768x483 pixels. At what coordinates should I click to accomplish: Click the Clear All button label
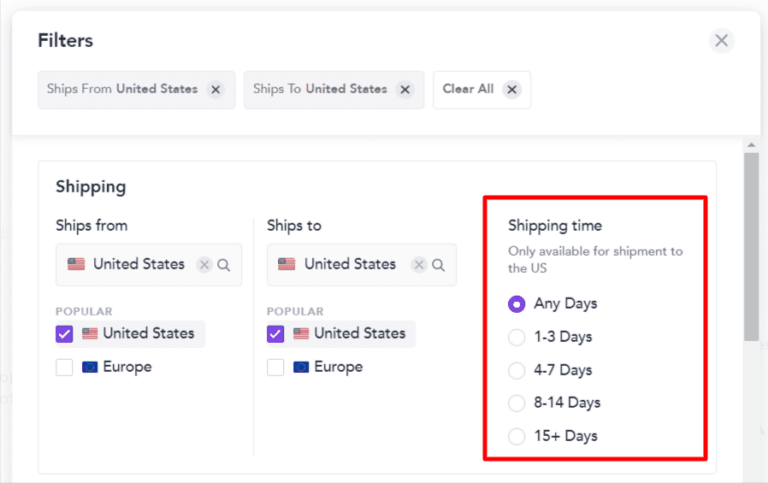point(468,89)
